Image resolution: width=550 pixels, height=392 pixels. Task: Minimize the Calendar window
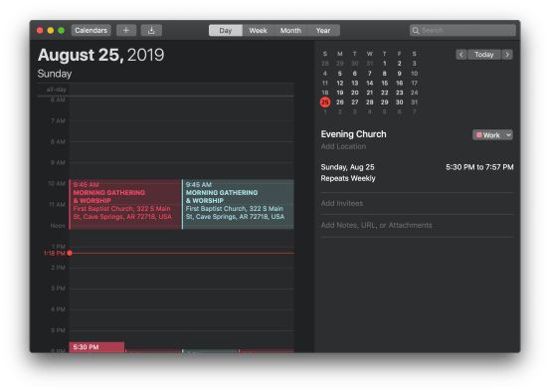[x=50, y=31]
